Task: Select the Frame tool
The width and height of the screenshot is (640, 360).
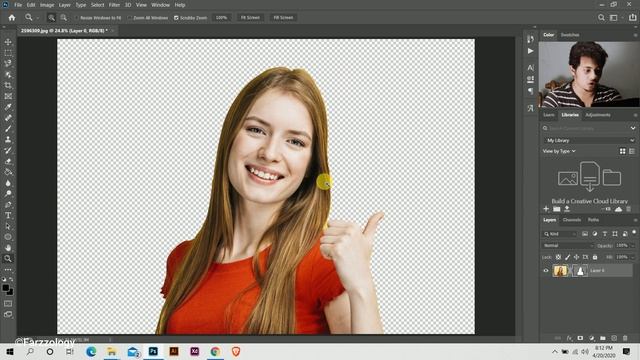Action: point(8,96)
